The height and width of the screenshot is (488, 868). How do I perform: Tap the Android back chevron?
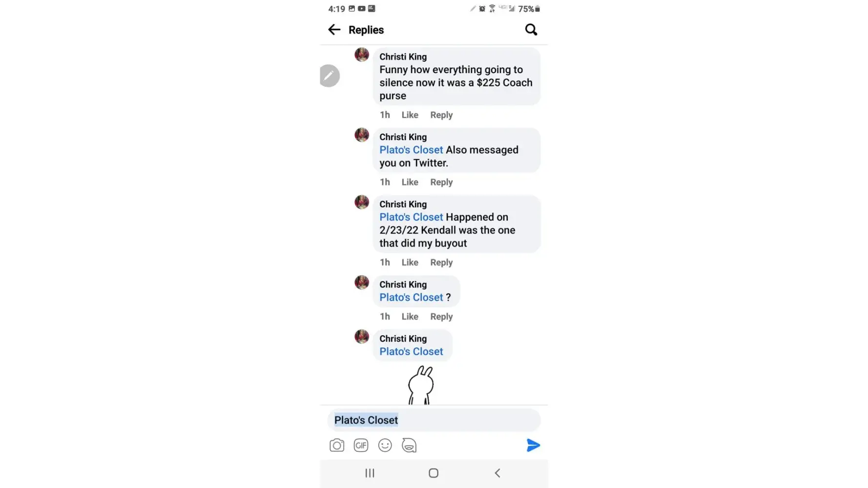[497, 473]
